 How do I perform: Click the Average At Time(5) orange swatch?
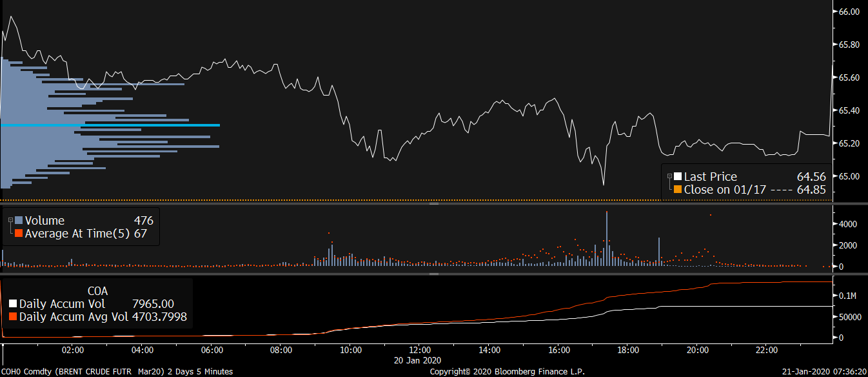[19, 234]
